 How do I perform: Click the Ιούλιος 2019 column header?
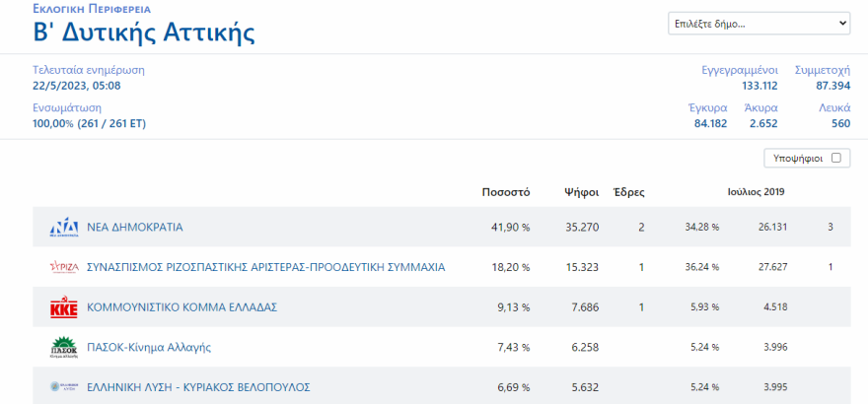[x=757, y=192]
